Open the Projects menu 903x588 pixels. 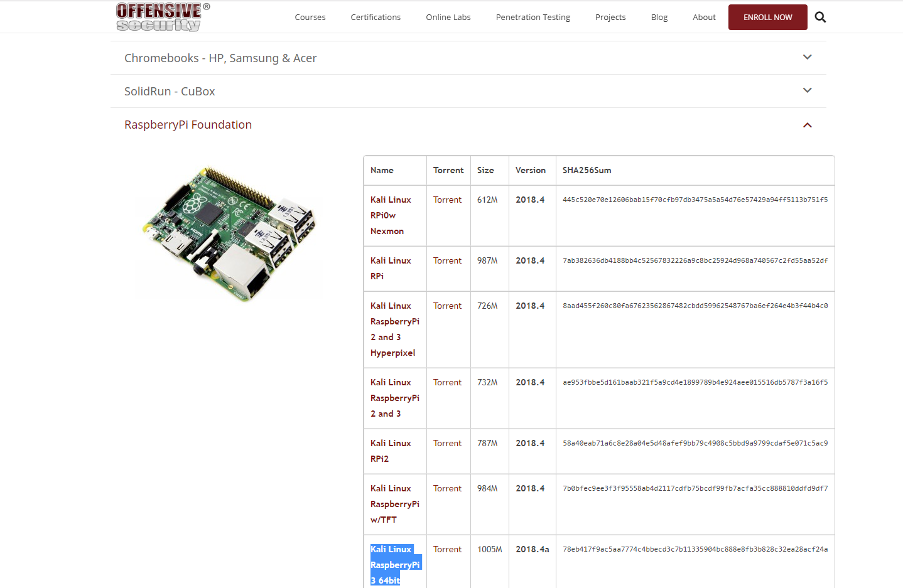click(x=610, y=18)
